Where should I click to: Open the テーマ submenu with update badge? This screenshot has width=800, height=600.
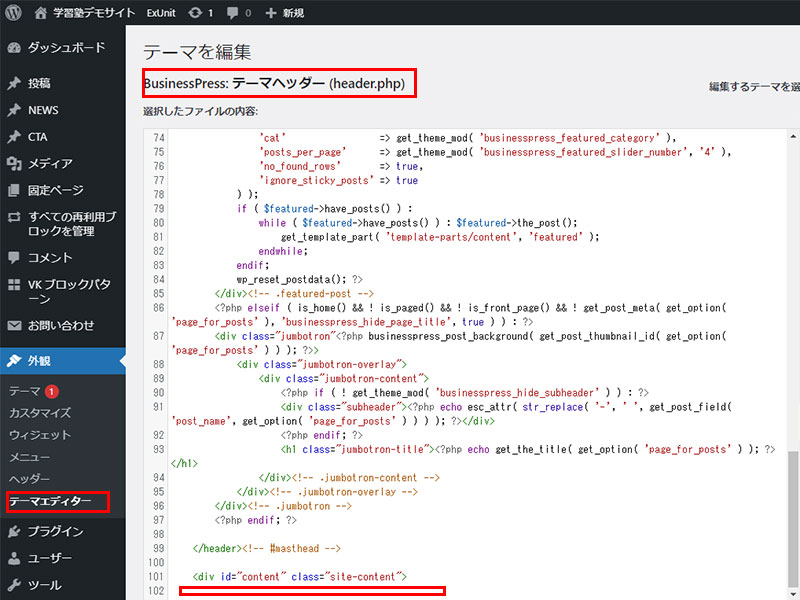[25, 391]
